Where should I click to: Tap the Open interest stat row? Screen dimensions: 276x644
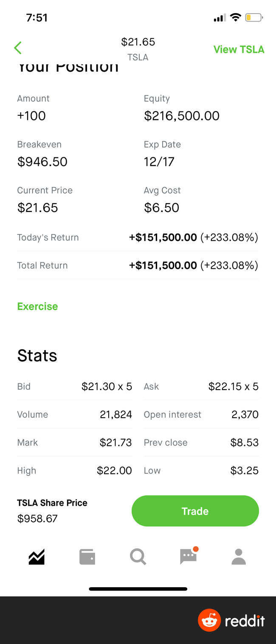pyautogui.click(x=201, y=415)
